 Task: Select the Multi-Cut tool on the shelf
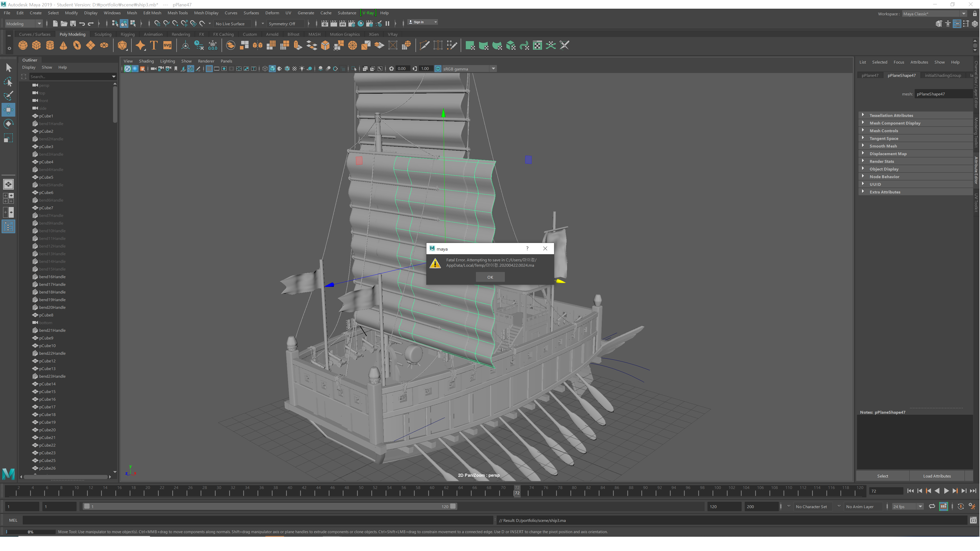pyautogui.click(x=424, y=45)
